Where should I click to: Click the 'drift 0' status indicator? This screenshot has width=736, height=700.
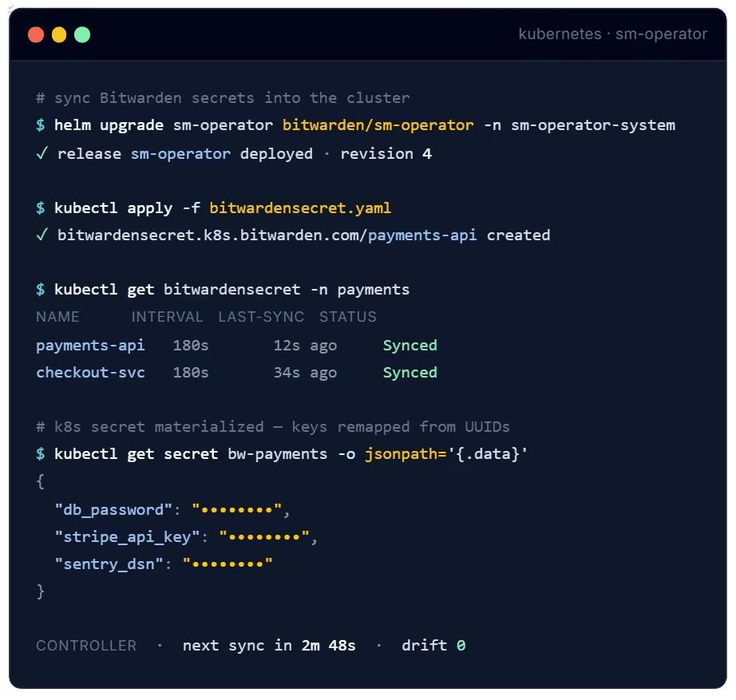pos(433,646)
